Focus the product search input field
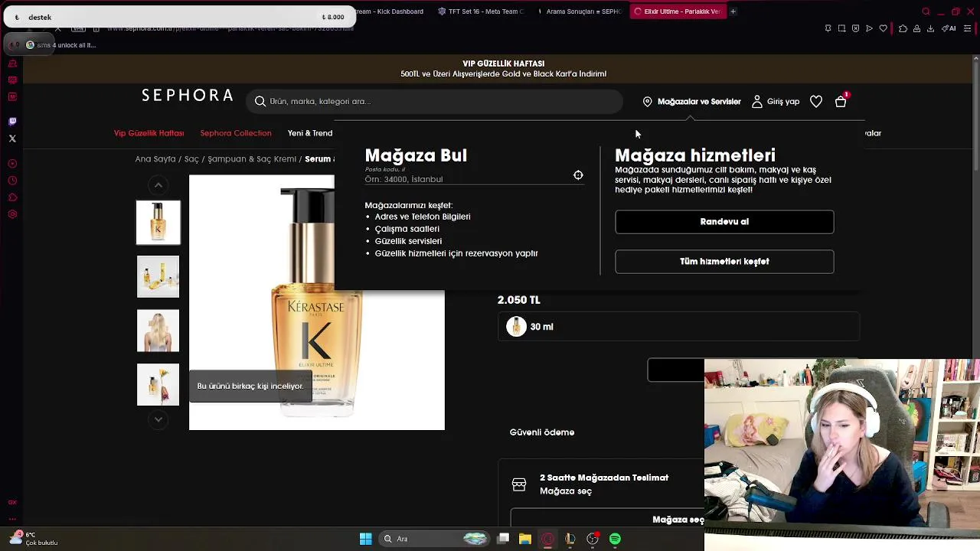This screenshot has width=980, height=551. (x=434, y=101)
